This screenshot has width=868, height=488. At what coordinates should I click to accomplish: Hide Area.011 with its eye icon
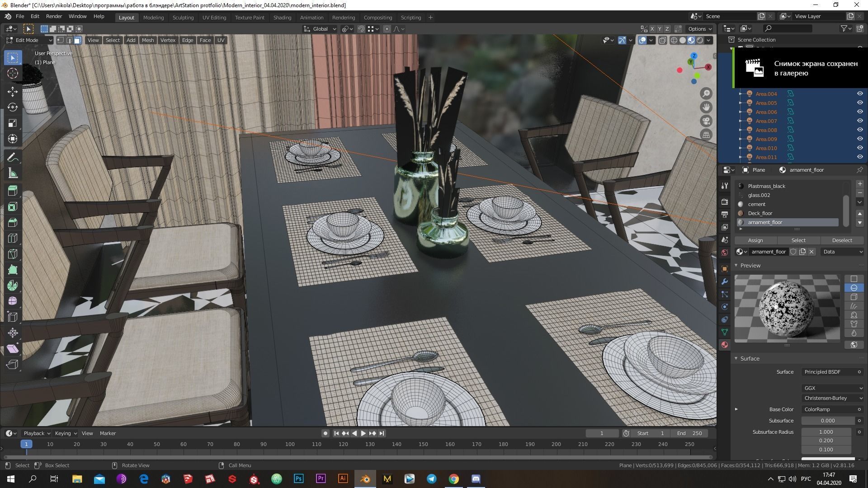860,157
